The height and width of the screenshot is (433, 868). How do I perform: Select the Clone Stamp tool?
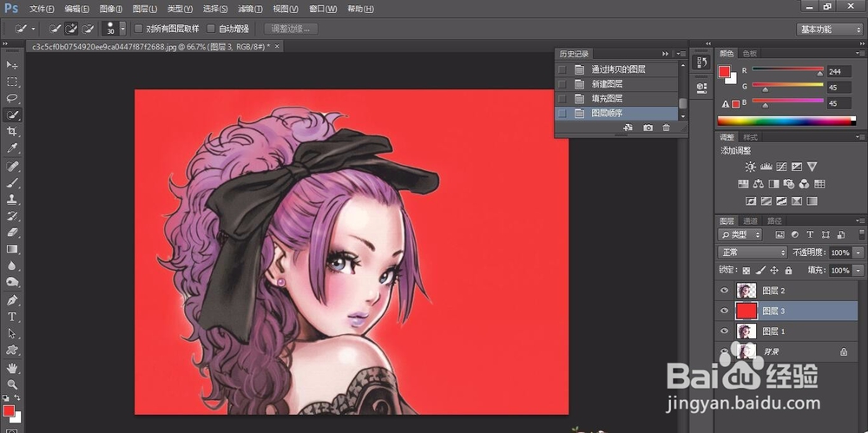tap(11, 200)
